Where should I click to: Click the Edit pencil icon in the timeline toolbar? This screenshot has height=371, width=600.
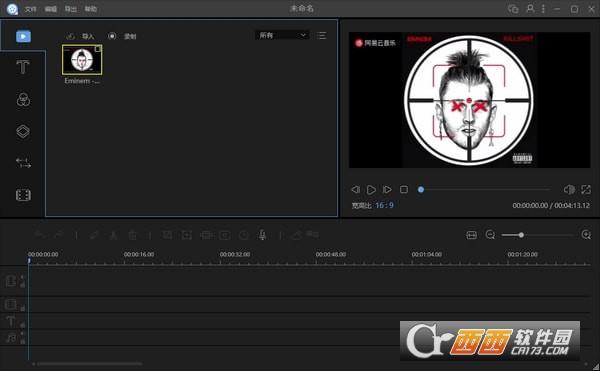[x=94, y=235]
